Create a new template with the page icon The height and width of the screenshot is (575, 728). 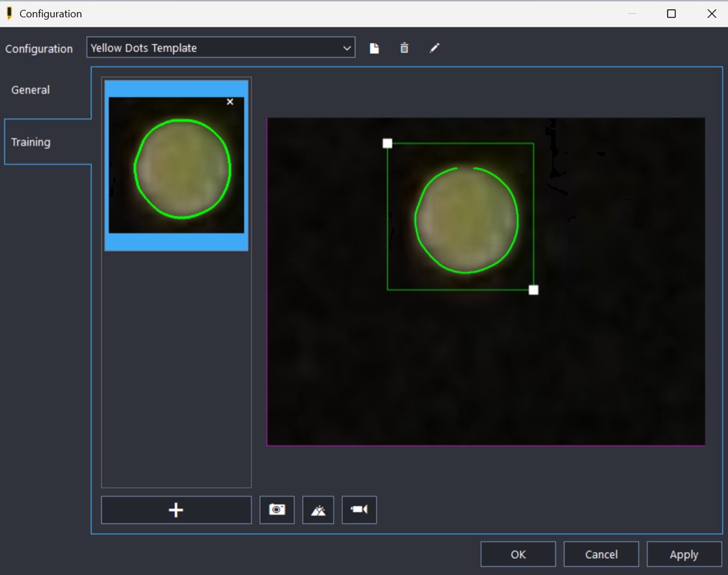tap(374, 48)
